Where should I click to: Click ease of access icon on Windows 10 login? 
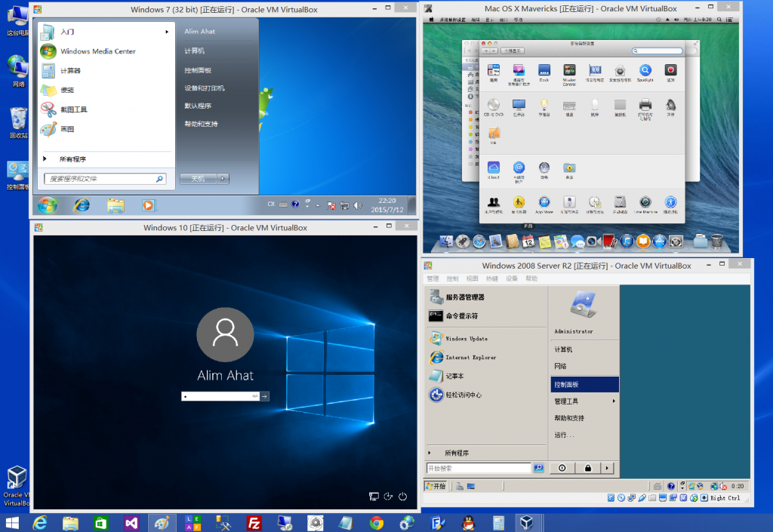pyautogui.click(x=388, y=497)
